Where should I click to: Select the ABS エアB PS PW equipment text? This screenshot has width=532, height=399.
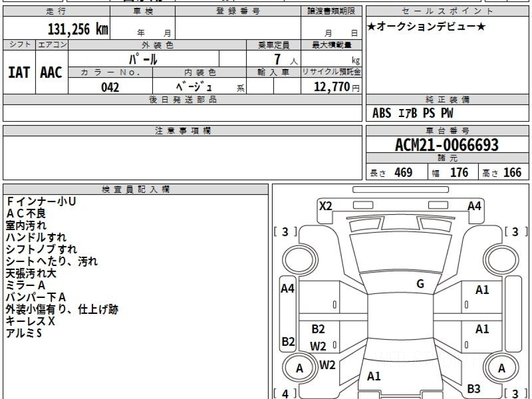[x=413, y=113]
